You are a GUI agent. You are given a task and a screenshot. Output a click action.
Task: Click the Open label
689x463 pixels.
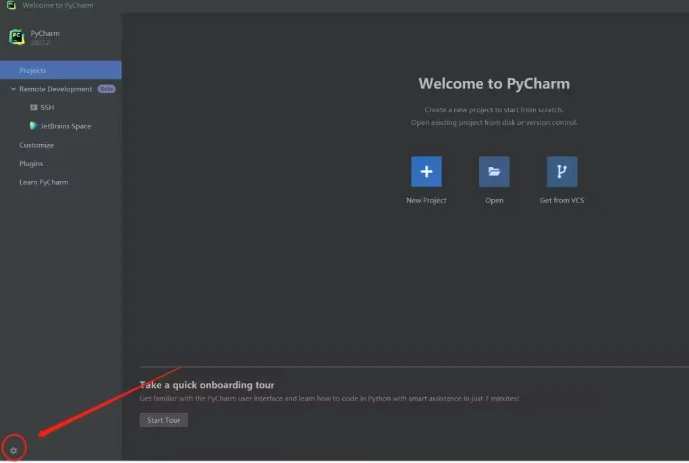(494, 200)
